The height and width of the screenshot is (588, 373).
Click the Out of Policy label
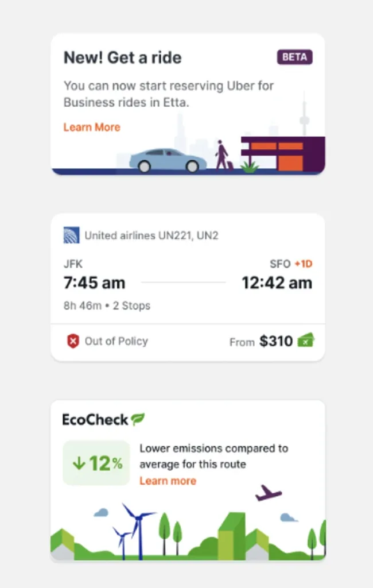116,341
